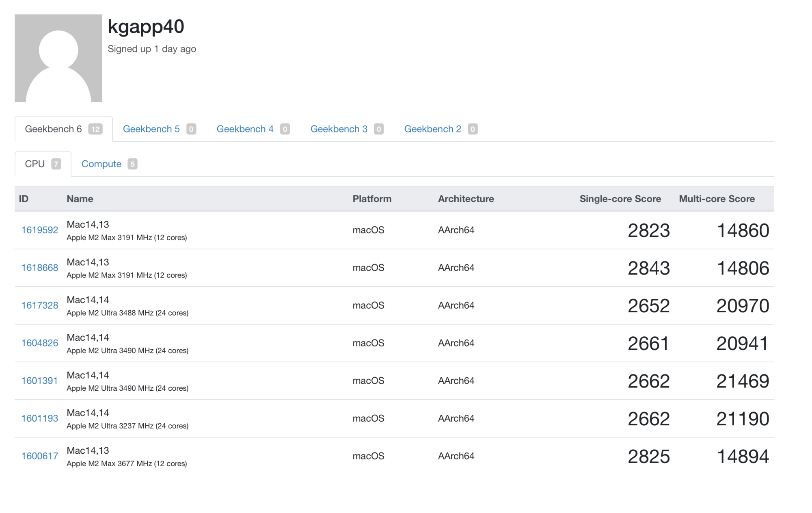Click the Multi-core Score column header
This screenshot has width=812, height=513.
(x=717, y=199)
